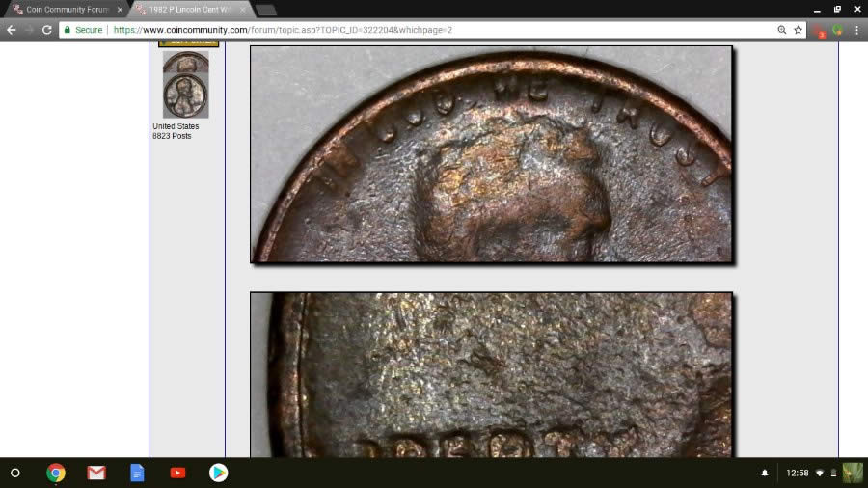Minimize the browser window

coord(817,10)
